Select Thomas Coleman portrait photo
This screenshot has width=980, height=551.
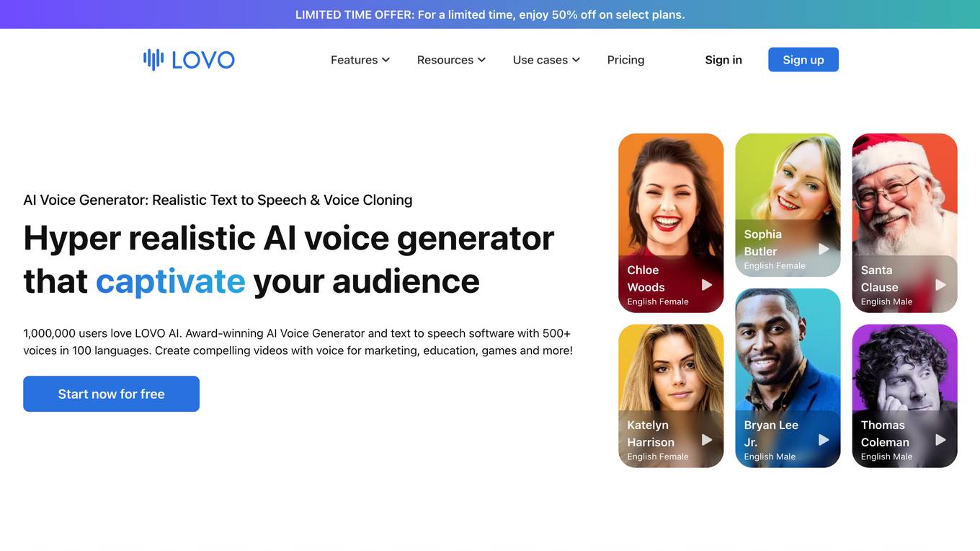[904, 368]
